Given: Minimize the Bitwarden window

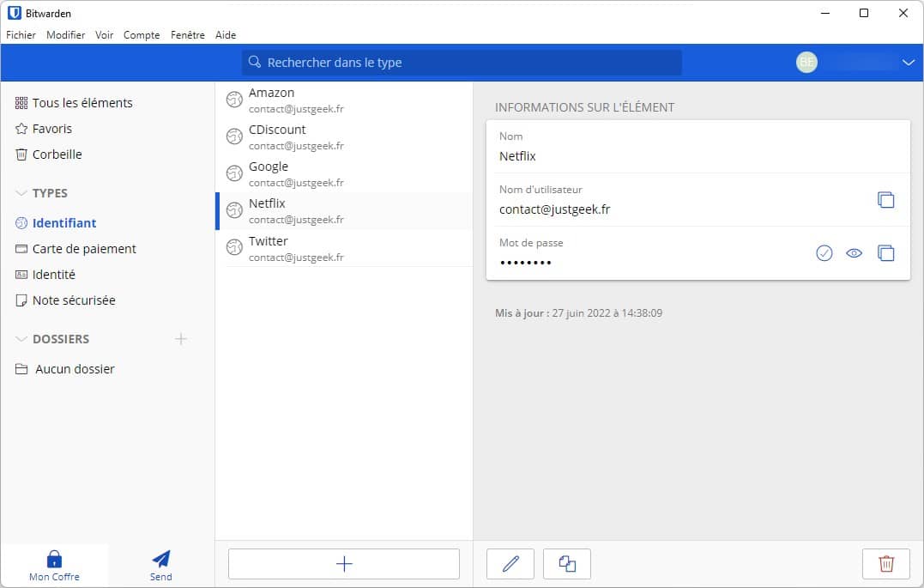Looking at the screenshot, I should click(x=825, y=13).
